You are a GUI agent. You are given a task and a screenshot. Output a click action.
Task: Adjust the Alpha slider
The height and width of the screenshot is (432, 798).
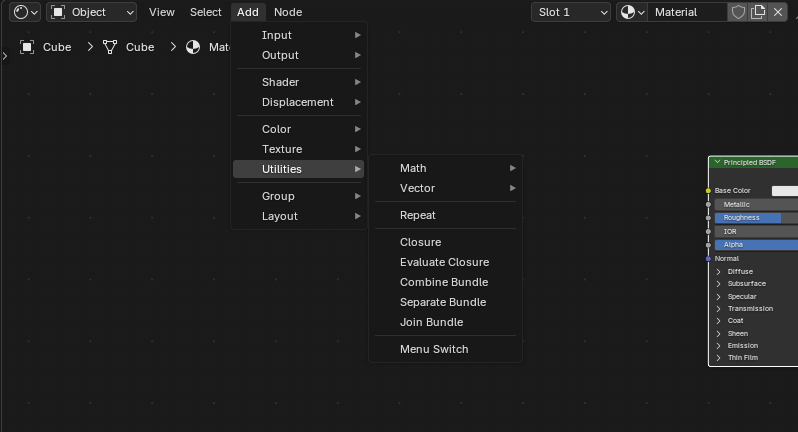pyautogui.click(x=756, y=245)
